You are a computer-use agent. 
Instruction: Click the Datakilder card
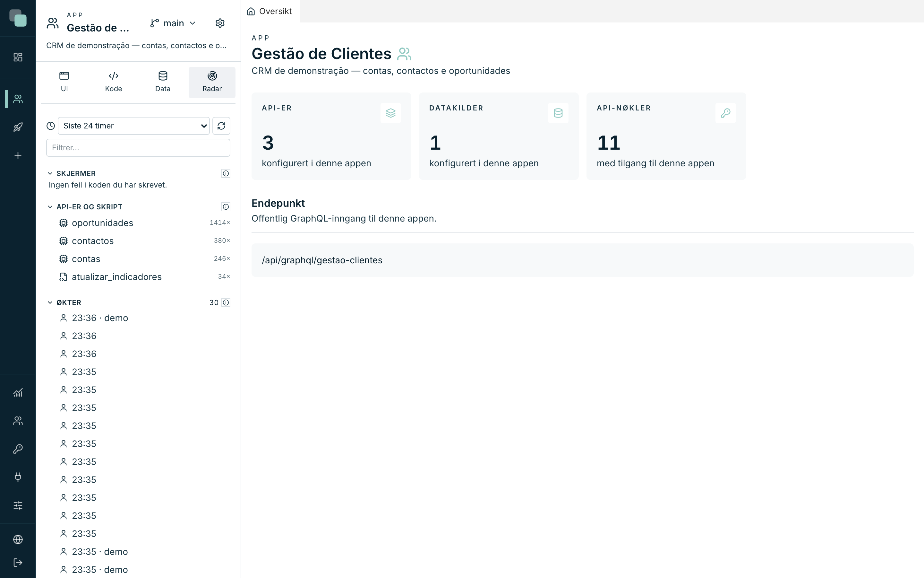coord(499,136)
